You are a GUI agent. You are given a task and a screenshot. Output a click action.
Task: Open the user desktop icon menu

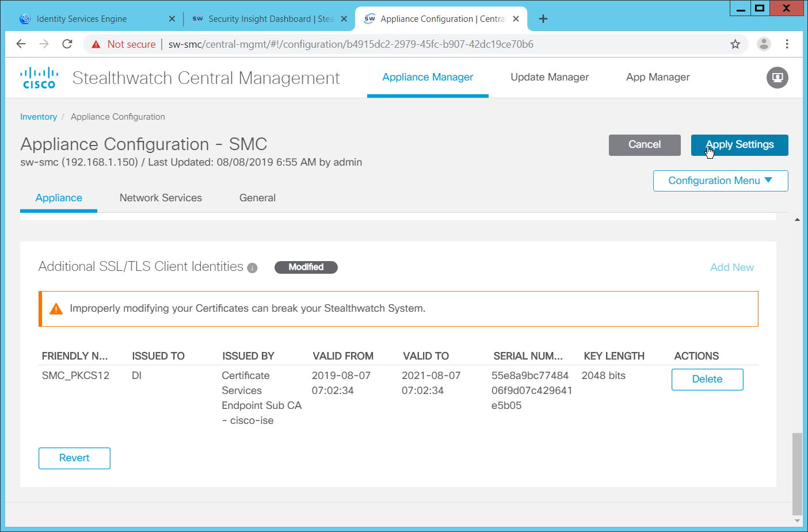[x=777, y=78]
